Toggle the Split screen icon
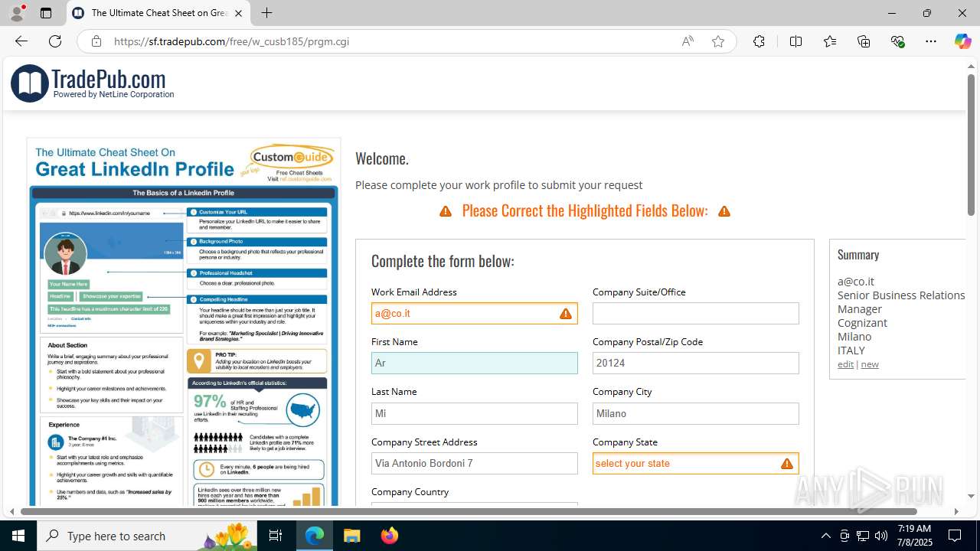This screenshot has width=980, height=551. tap(795, 41)
